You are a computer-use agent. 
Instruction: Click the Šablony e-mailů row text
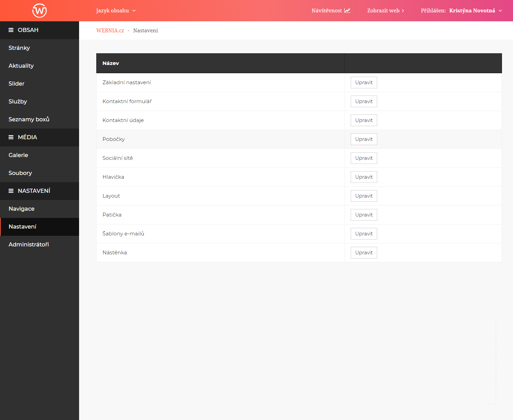tap(123, 234)
